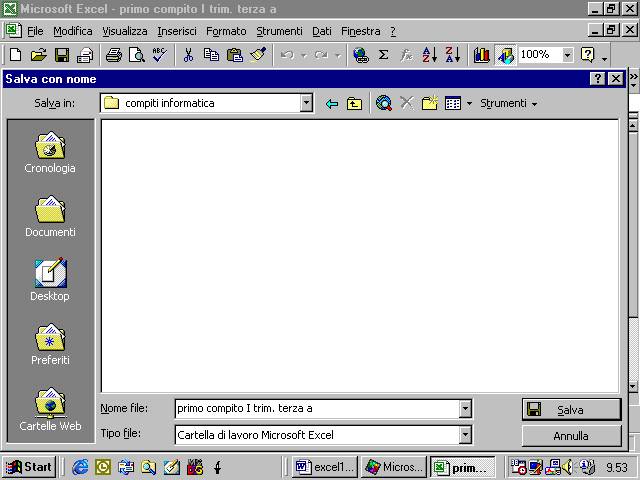Screen dimensions: 640x480
Task: Toggle the Drawing toolbar icon
Action: 505,56
